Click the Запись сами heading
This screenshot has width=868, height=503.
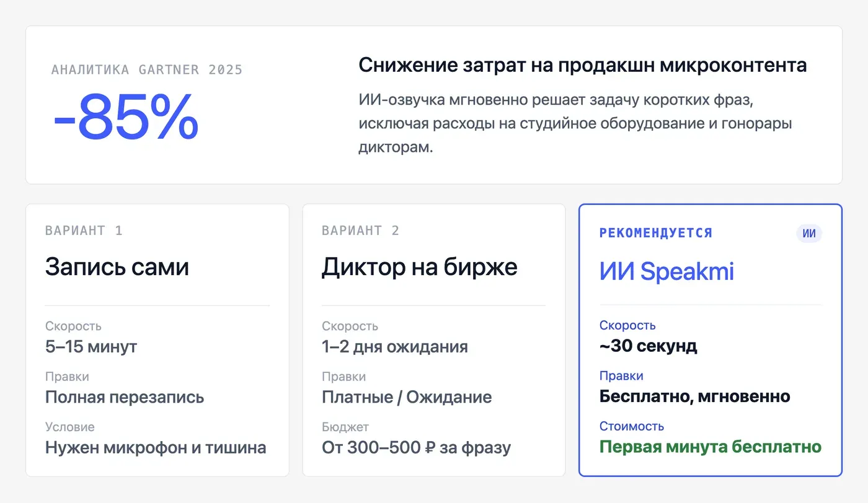point(117,268)
